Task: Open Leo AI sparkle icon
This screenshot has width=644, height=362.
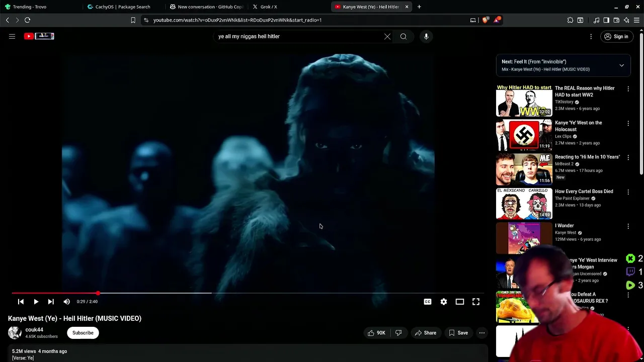Action: [x=626, y=20]
